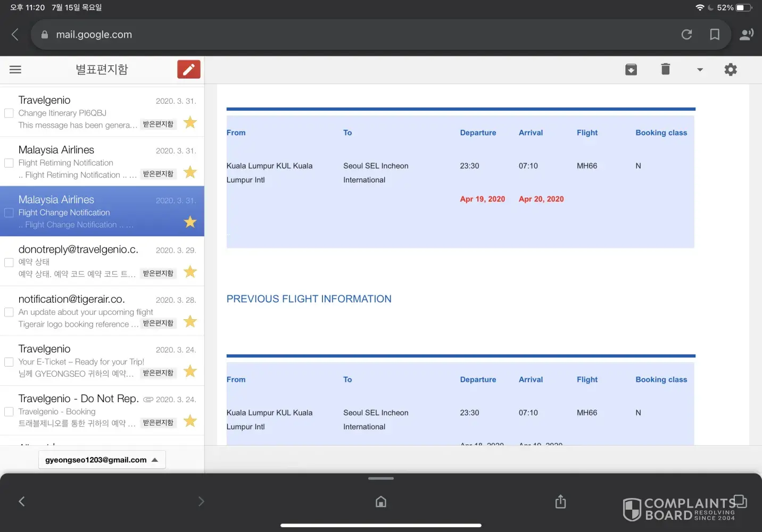Expand the more actions dropdown arrow

(700, 70)
